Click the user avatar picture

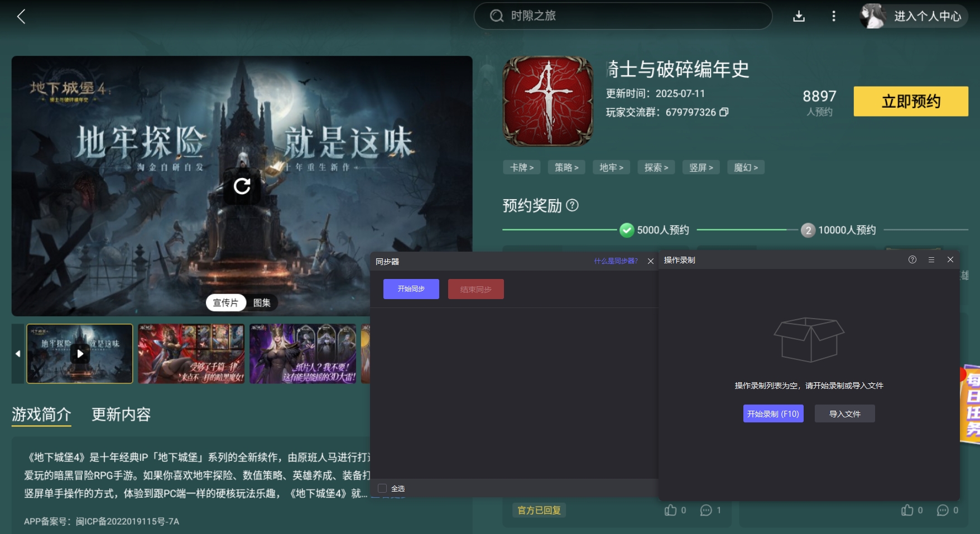873,16
